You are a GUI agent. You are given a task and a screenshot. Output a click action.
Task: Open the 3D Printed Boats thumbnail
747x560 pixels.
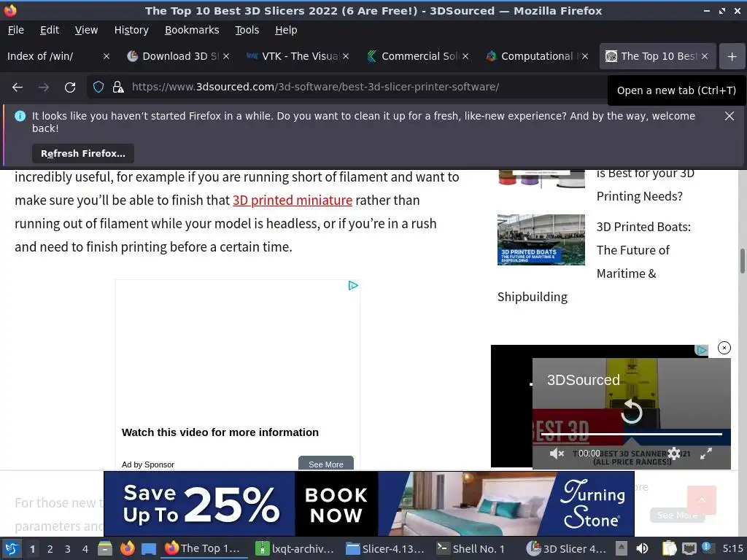541,239
